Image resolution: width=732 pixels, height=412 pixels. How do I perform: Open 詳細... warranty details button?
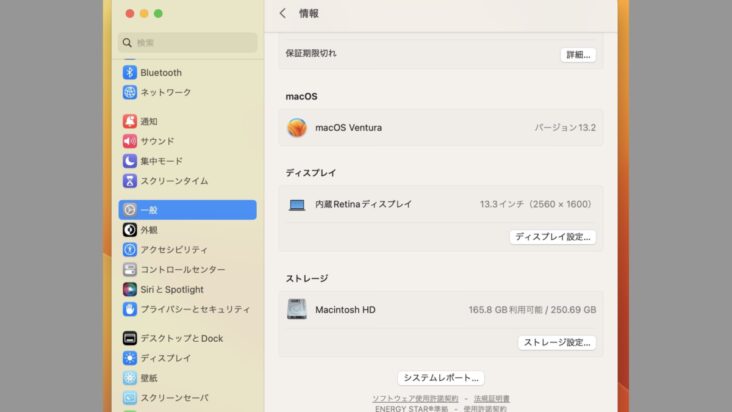tap(578, 55)
